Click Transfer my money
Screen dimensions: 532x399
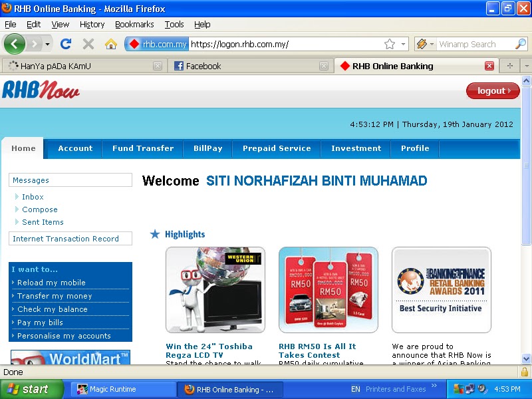click(x=55, y=296)
